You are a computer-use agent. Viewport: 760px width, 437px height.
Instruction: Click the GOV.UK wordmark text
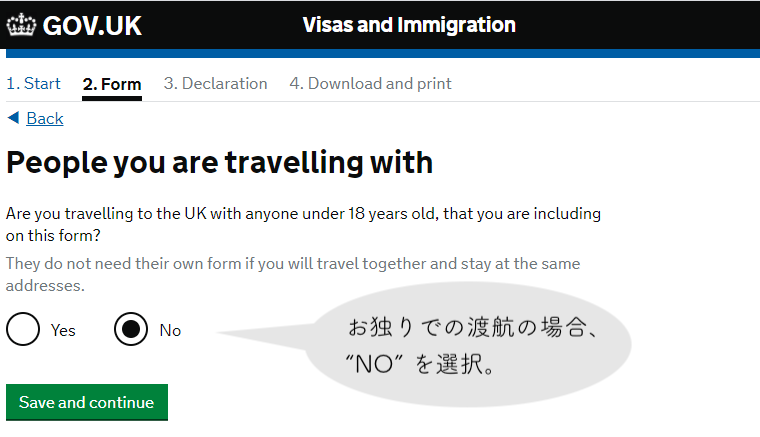[x=92, y=26]
